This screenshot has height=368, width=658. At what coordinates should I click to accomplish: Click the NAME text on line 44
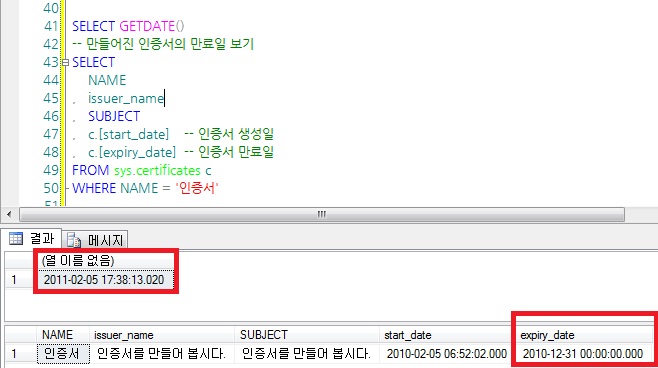point(107,80)
